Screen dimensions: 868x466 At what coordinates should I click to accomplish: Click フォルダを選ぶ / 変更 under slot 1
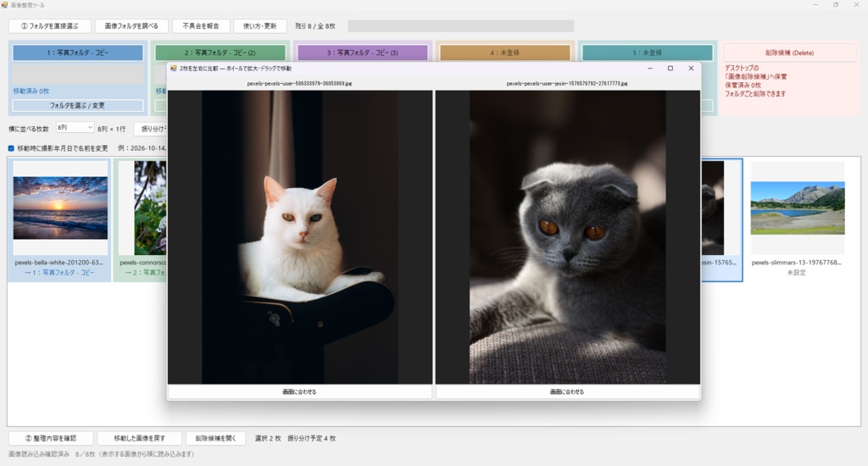tap(77, 105)
